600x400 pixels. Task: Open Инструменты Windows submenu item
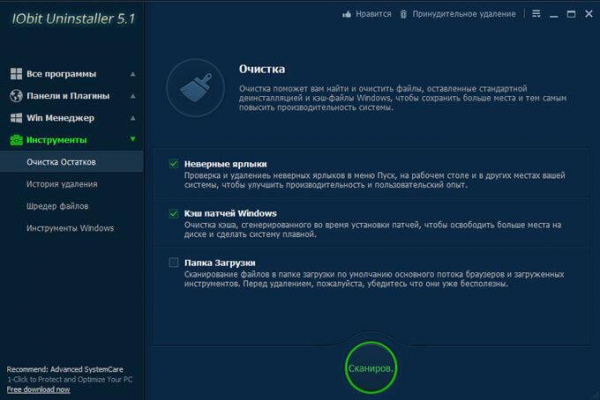pos(70,228)
